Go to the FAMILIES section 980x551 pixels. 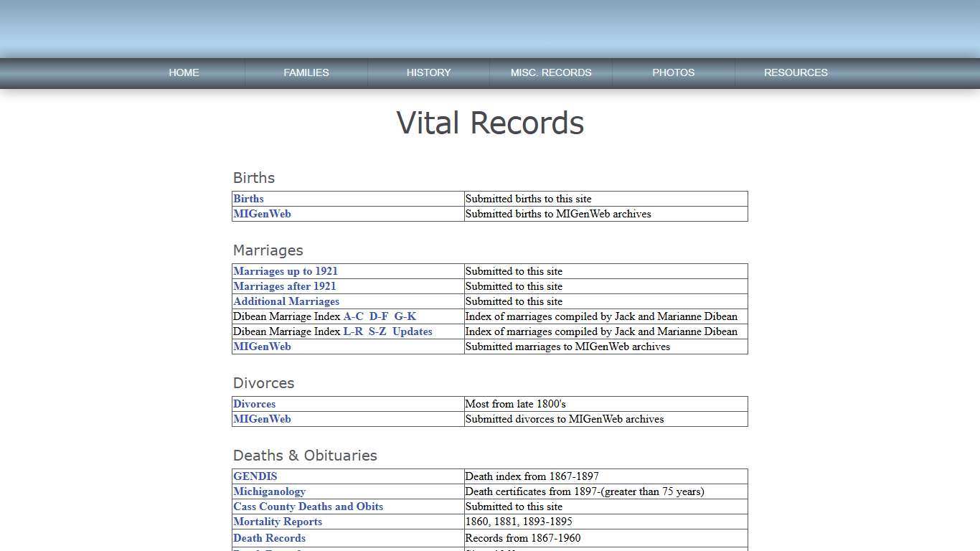coord(306,72)
